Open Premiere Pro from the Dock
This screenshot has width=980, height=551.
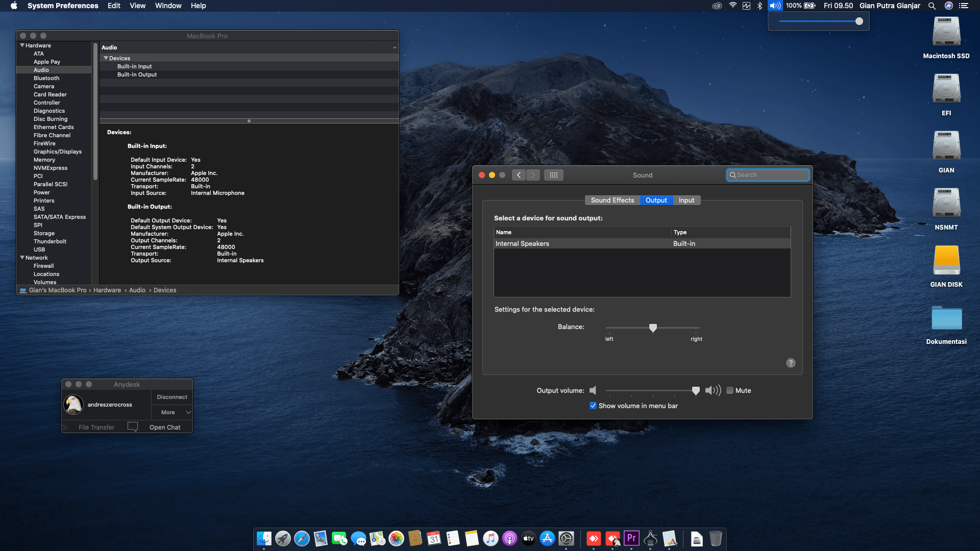click(631, 538)
